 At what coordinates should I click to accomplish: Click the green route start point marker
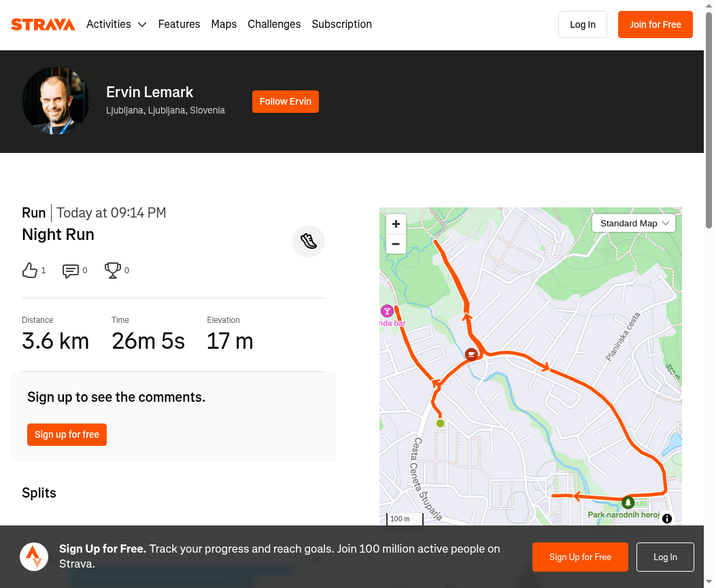(x=441, y=423)
